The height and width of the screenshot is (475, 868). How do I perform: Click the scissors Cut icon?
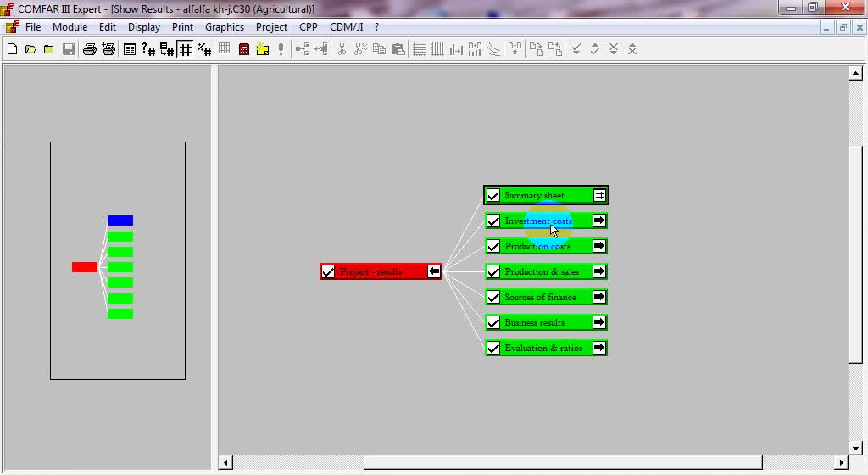pos(342,49)
